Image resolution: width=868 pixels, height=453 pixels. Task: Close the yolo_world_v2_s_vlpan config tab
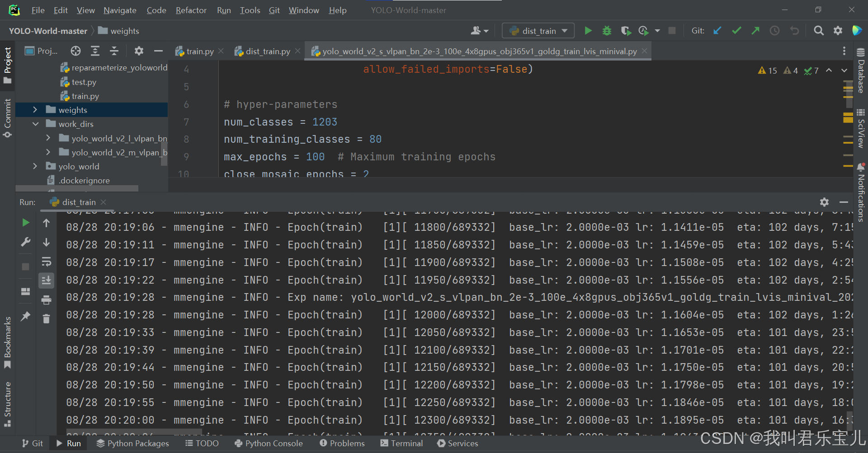[x=645, y=51]
